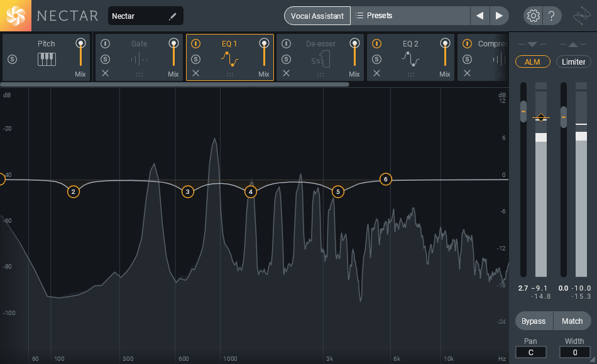Select EQ band node 6
The width and height of the screenshot is (597, 364).
(386, 179)
